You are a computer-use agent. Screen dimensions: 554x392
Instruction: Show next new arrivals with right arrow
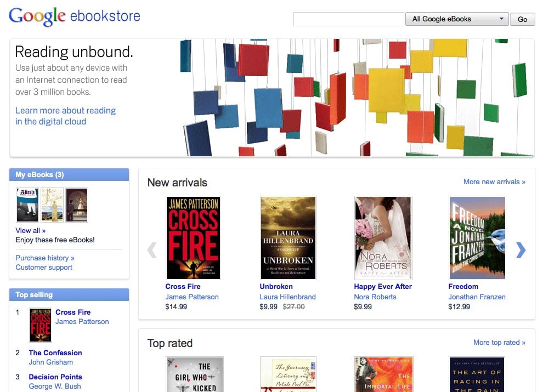coord(521,250)
